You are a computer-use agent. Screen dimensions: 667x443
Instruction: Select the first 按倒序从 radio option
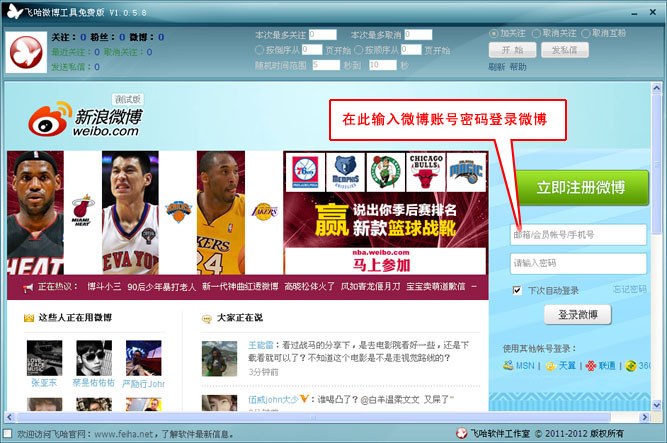[259, 50]
